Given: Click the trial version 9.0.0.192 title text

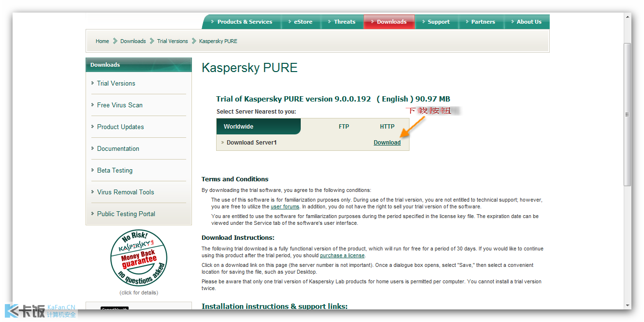Looking at the screenshot, I should (x=333, y=99).
